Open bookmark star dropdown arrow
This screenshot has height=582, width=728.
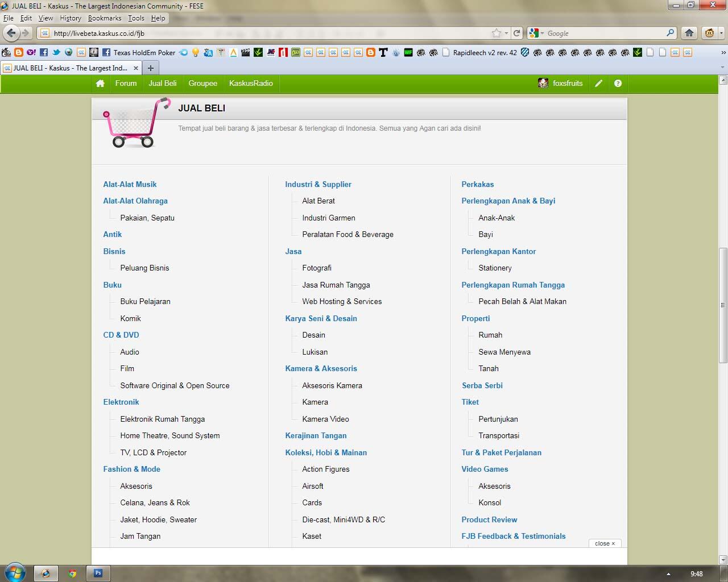506,33
